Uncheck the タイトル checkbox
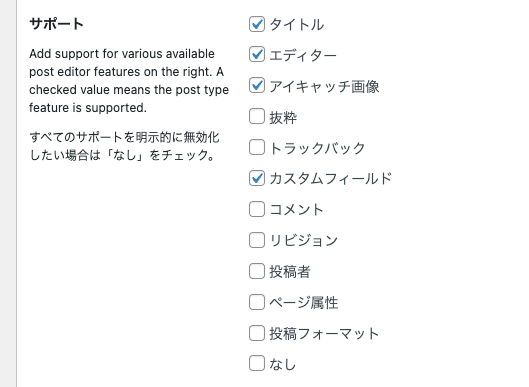 tap(257, 24)
